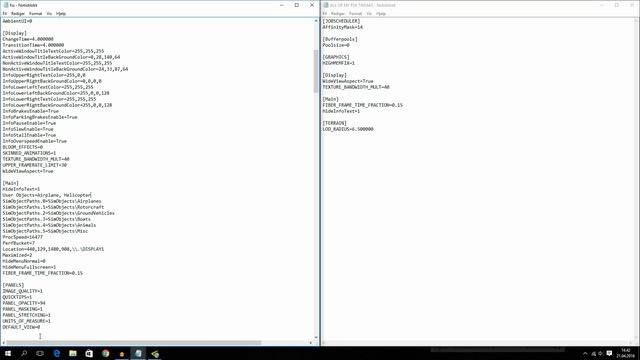Click the line 'LOD_RADIUS=6.500000'
This screenshot has height=360, width=640.
click(x=348, y=129)
